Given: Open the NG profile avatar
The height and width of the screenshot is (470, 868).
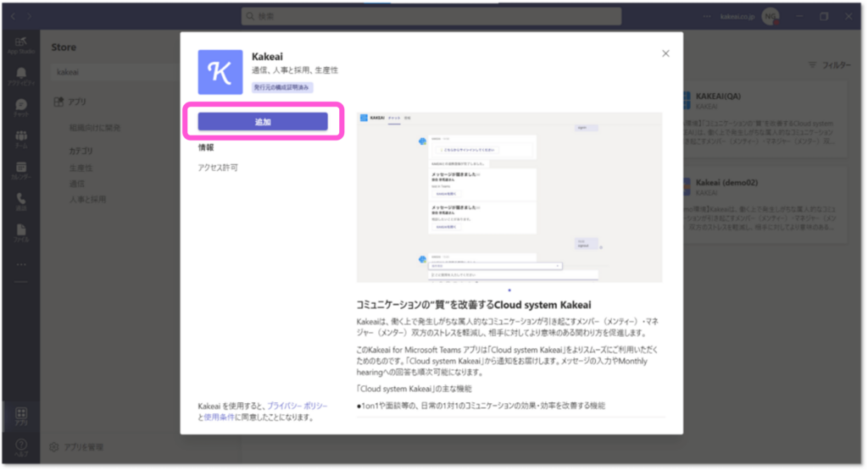Looking at the screenshot, I should click(x=771, y=17).
